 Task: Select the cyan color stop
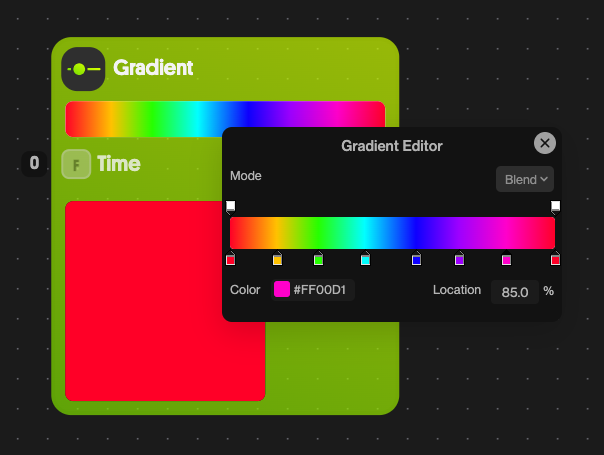pos(365,260)
